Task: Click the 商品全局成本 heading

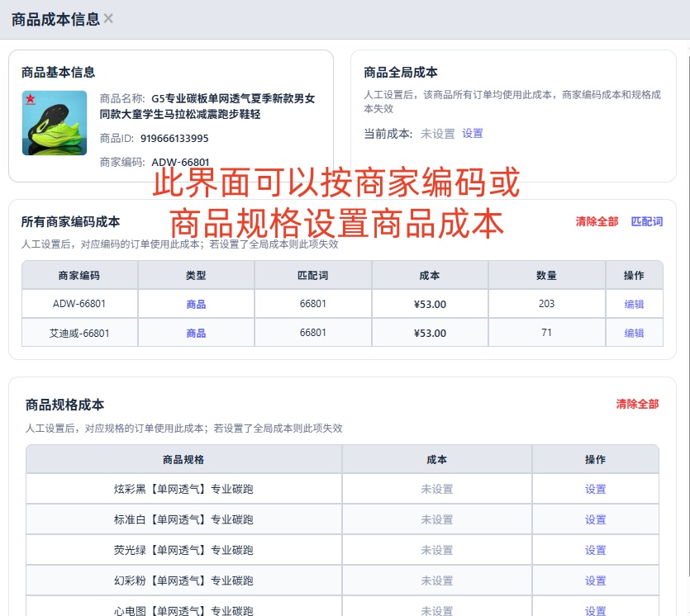Action: click(x=401, y=72)
